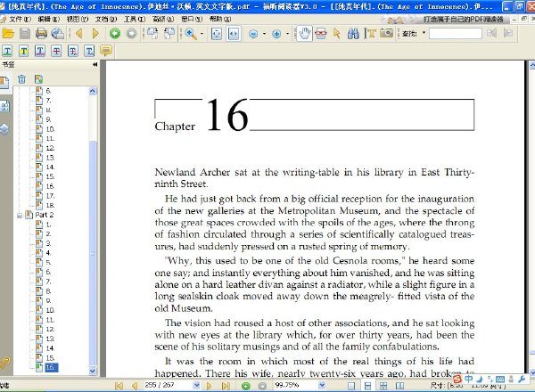Open Zoom tool dropdown arrow
535x392 pixels.
coord(202,33)
